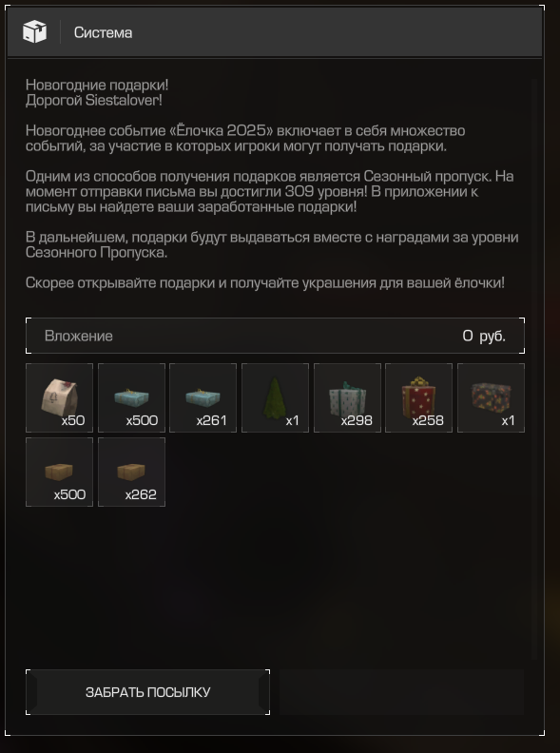560x753 pixels.
Task: Click the paragraph mentioning Ёлочка 2025
Action: pos(245,138)
